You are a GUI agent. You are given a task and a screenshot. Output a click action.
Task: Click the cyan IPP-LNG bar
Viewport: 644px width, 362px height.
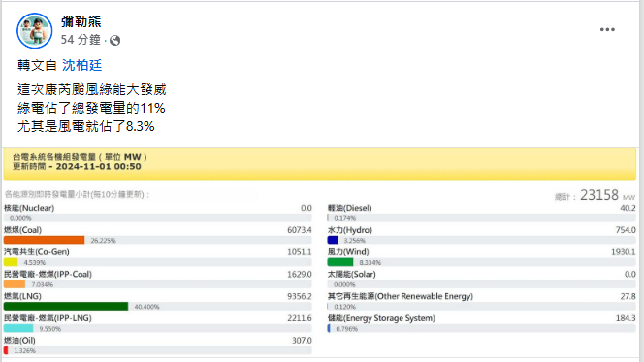[18, 328]
